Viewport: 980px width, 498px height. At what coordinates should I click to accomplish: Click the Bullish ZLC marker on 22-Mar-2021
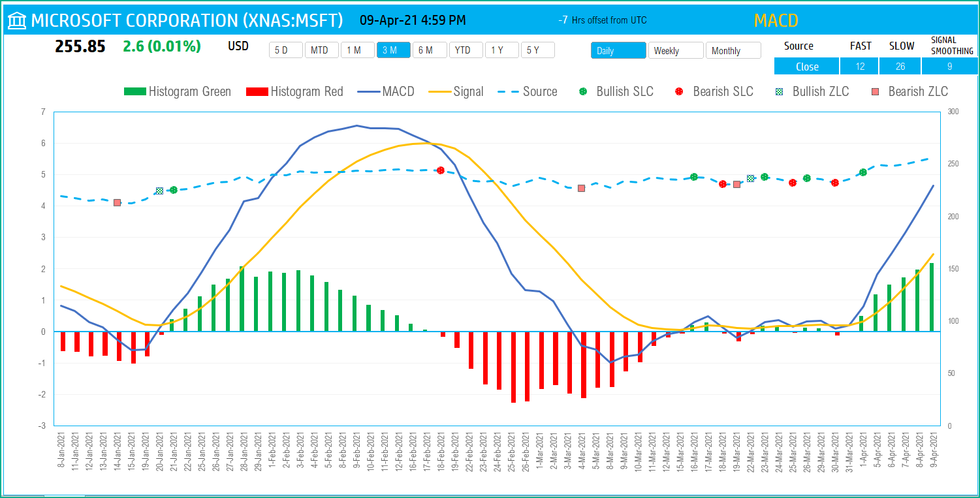coord(751,178)
